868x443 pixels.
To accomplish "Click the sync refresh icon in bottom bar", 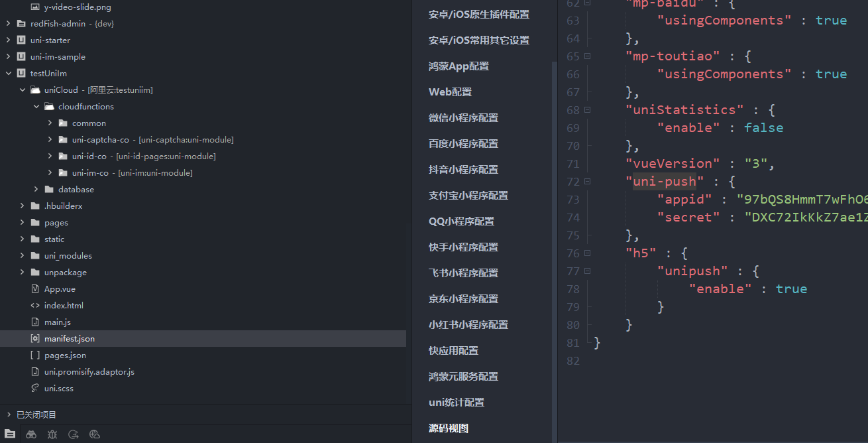I will [x=74, y=434].
